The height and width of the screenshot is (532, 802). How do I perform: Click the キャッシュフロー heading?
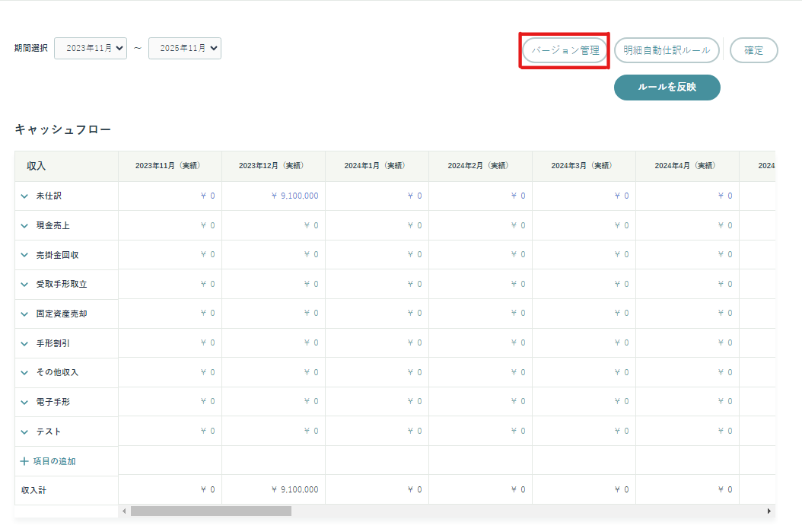63,129
